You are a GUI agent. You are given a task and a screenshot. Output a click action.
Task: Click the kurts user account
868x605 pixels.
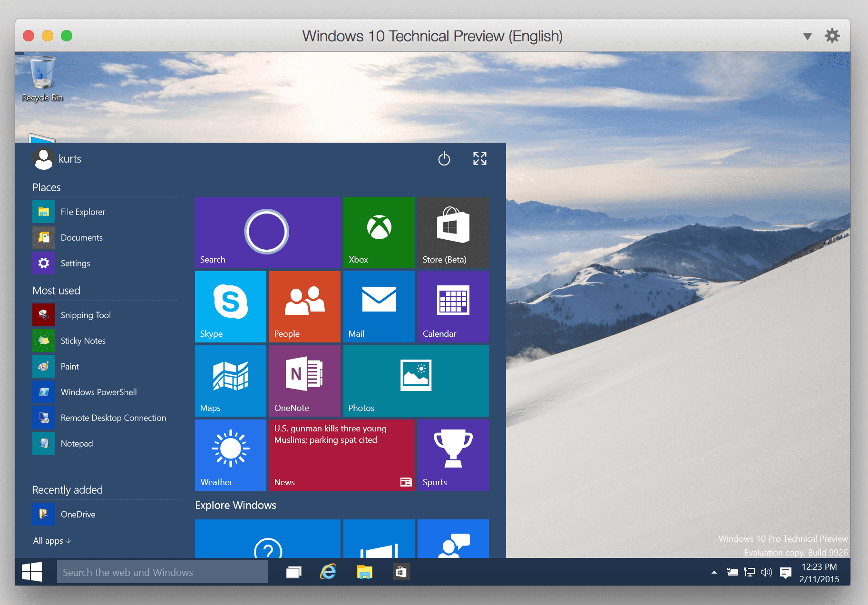[x=57, y=159]
